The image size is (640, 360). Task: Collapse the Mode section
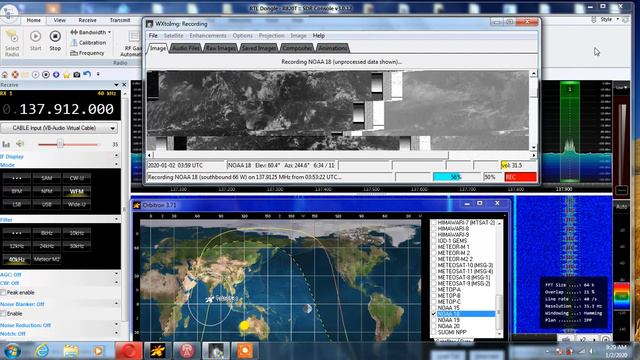pyautogui.click(x=116, y=164)
